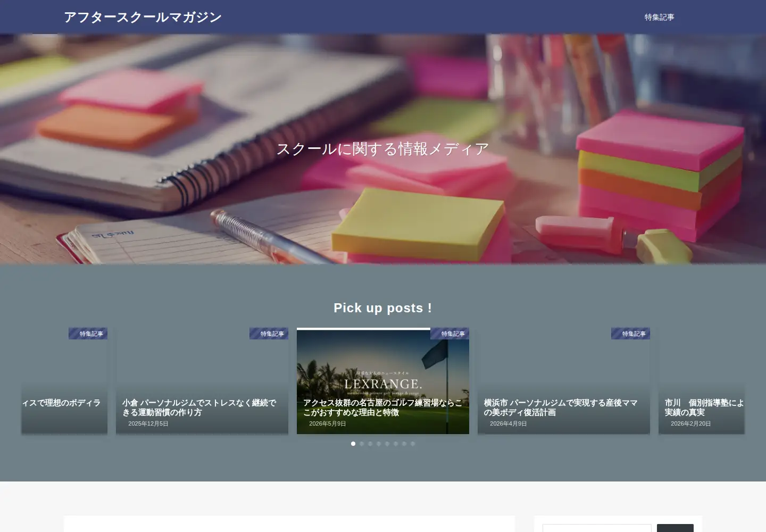Viewport: 766px width, 532px height.
Task: Click the スクールに関する情報メディア hero text
Action: coord(383,149)
